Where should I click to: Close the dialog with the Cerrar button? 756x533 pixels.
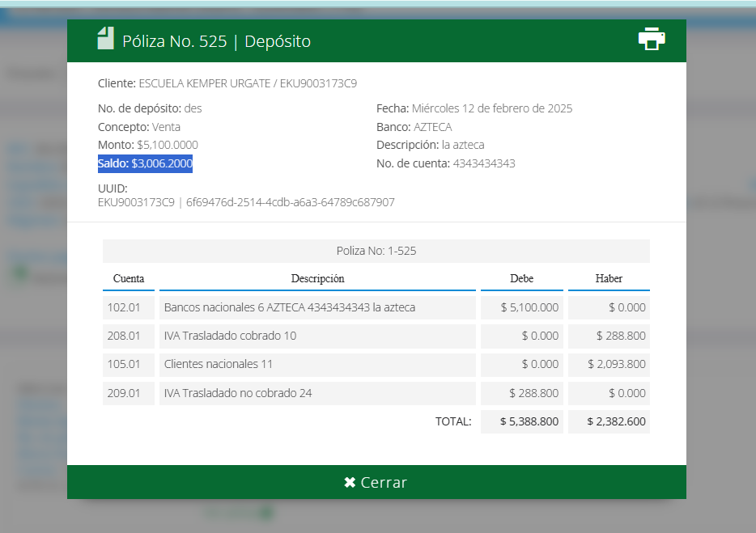point(376,483)
